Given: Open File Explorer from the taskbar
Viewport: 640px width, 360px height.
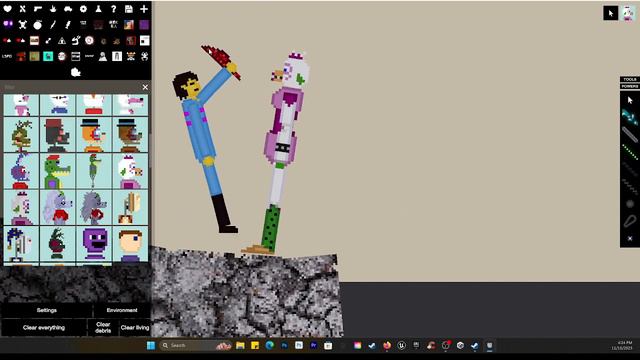Looking at the screenshot, I should pos(240,346).
